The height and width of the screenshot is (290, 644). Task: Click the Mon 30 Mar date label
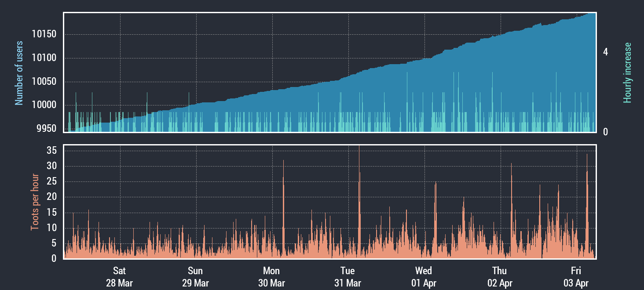(271, 277)
